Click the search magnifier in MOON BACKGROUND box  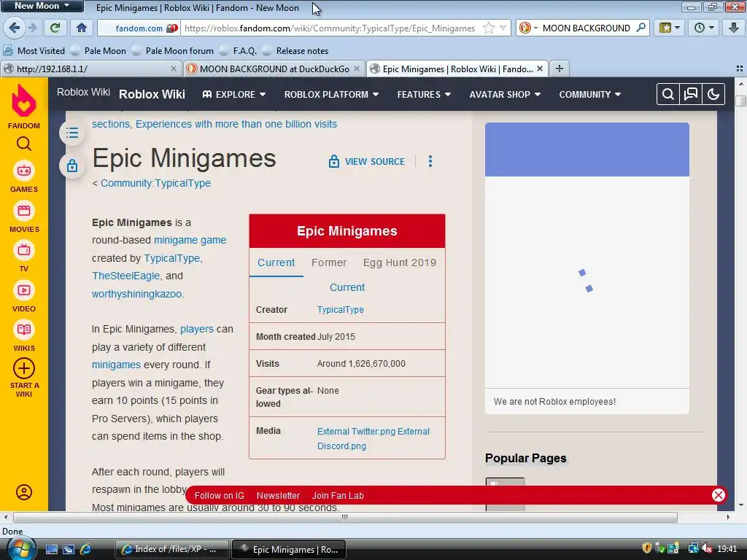640,28
